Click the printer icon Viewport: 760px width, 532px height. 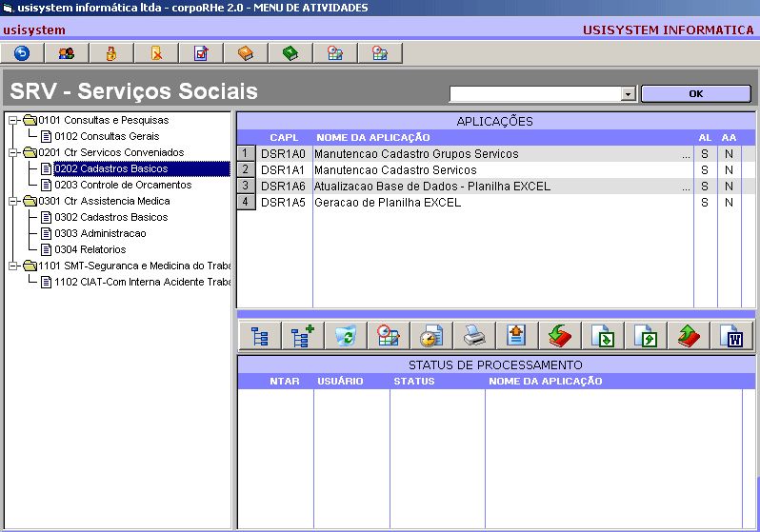474,335
